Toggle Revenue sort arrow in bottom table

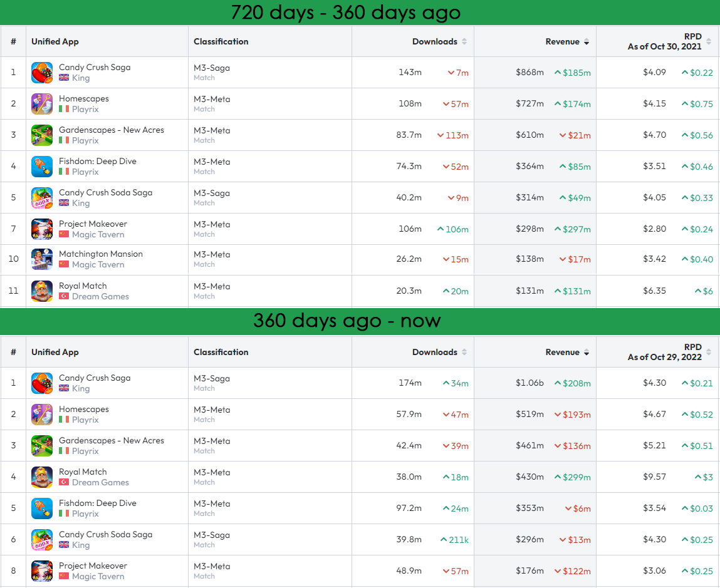[x=587, y=353]
